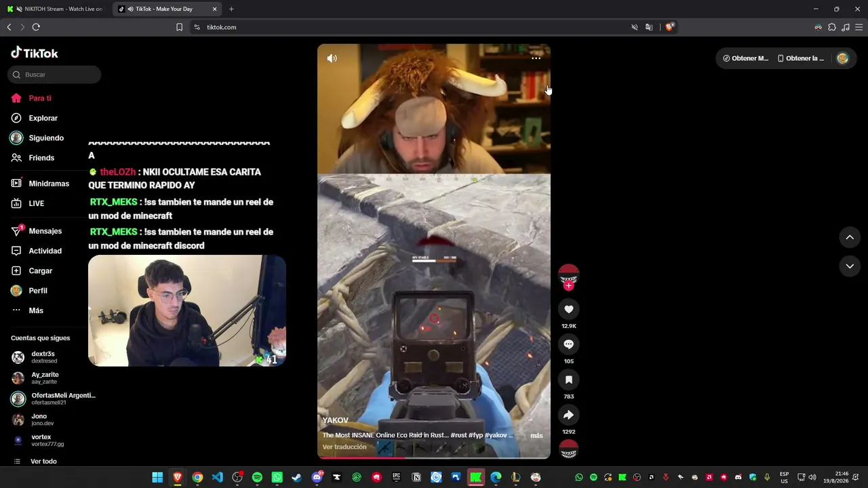The width and height of the screenshot is (868, 488).
Task: Open the LIVE section
Action: pos(28,203)
